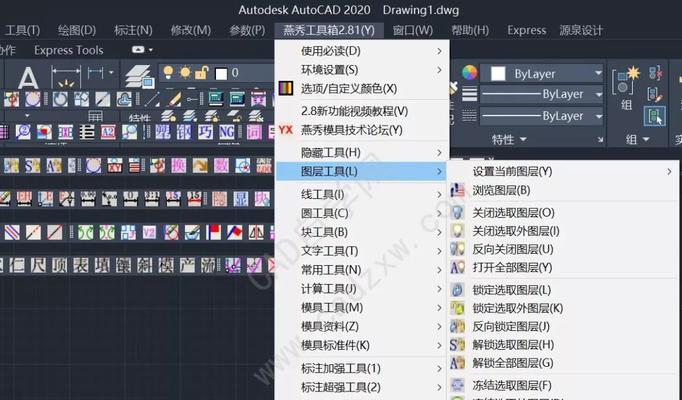Click the Group tool icon above 组
The width and height of the screenshot is (682, 400).
[x=626, y=80]
